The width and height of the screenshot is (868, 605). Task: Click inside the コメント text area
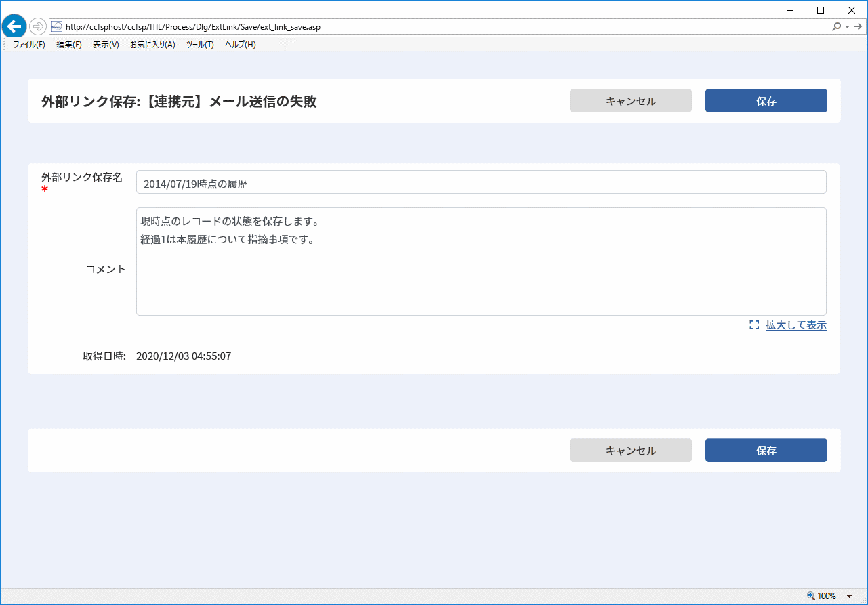pos(481,262)
